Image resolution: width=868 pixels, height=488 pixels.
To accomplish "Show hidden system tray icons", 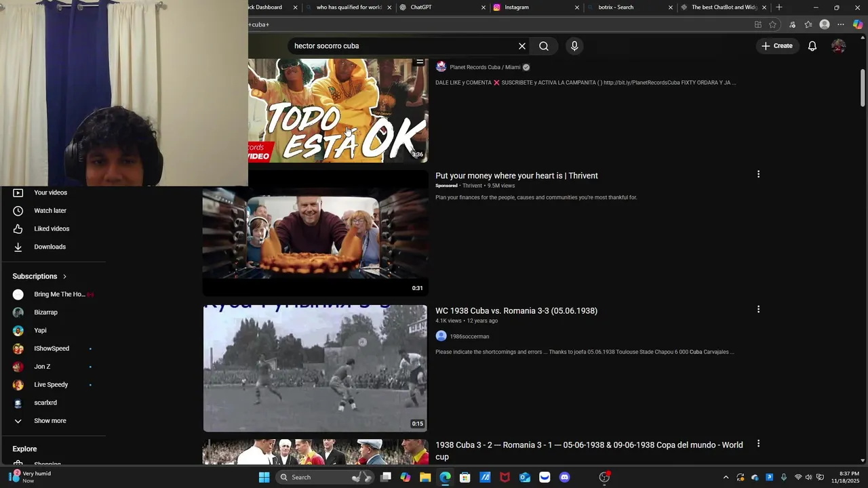I will pyautogui.click(x=726, y=477).
